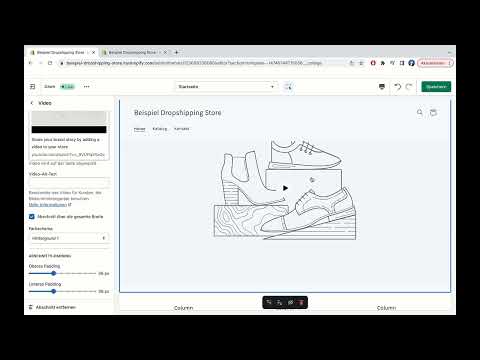This screenshot has height=360, width=480.
Task: Close the second browser tab
Action: (165, 52)
